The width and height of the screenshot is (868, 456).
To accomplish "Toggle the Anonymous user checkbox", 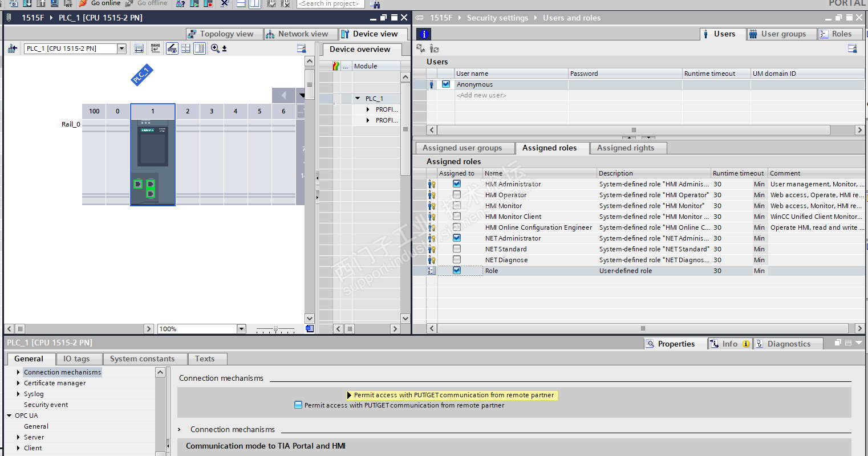I will 446,84.
